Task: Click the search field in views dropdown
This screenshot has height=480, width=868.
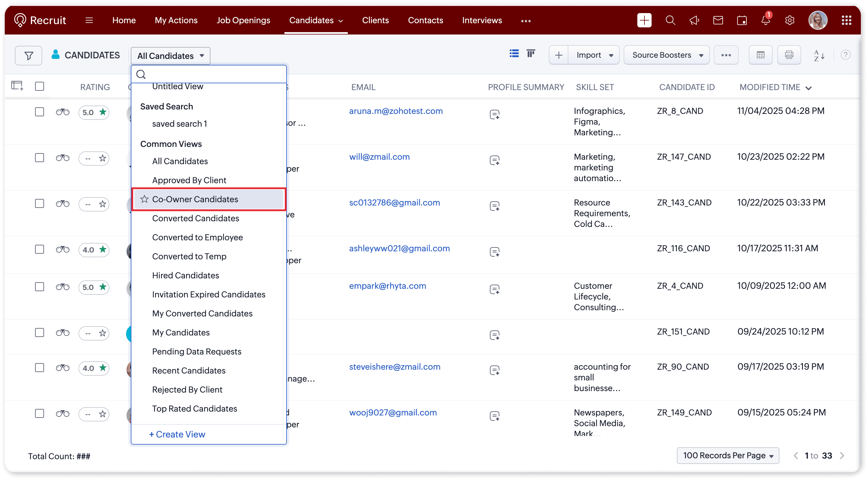Action: coord(212,74)
